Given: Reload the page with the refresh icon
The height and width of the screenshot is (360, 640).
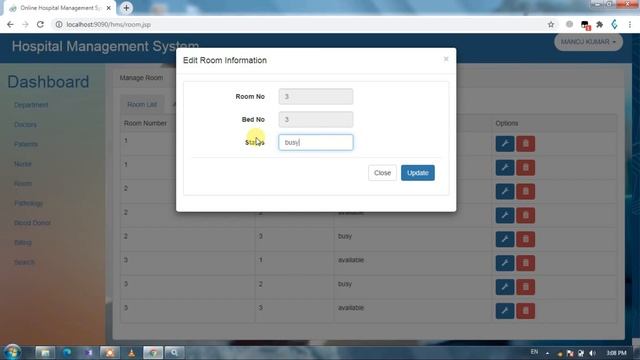Looking at the screenshot, I should coord(40,24).
